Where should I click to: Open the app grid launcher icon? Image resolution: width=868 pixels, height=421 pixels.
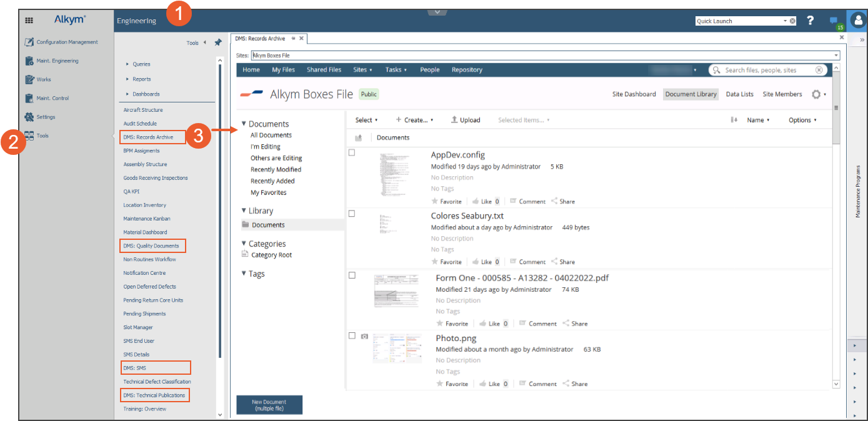click(29, 21)
